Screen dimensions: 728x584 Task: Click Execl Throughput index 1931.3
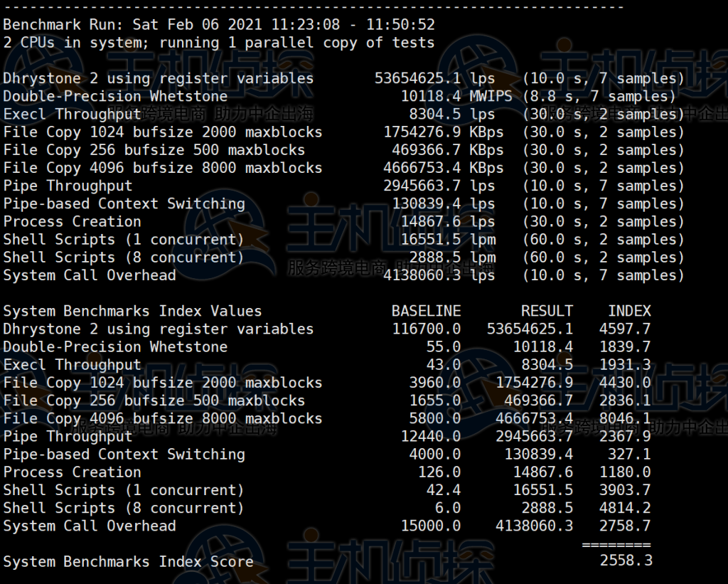tap(625, 365)
